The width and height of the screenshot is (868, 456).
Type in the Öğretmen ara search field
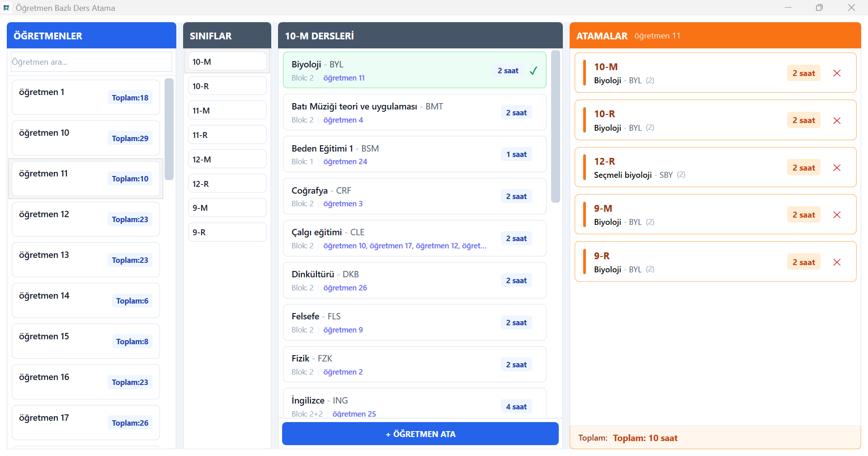pyautogui.click(x=91, y=62)
